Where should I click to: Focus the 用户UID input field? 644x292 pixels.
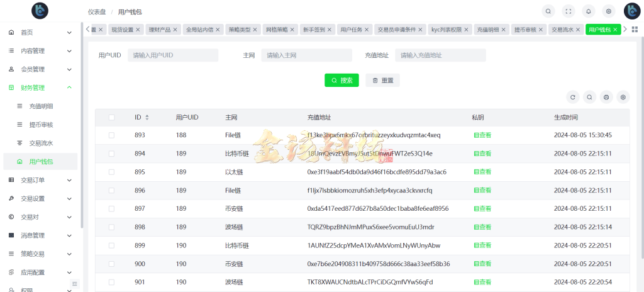point(173,55)
